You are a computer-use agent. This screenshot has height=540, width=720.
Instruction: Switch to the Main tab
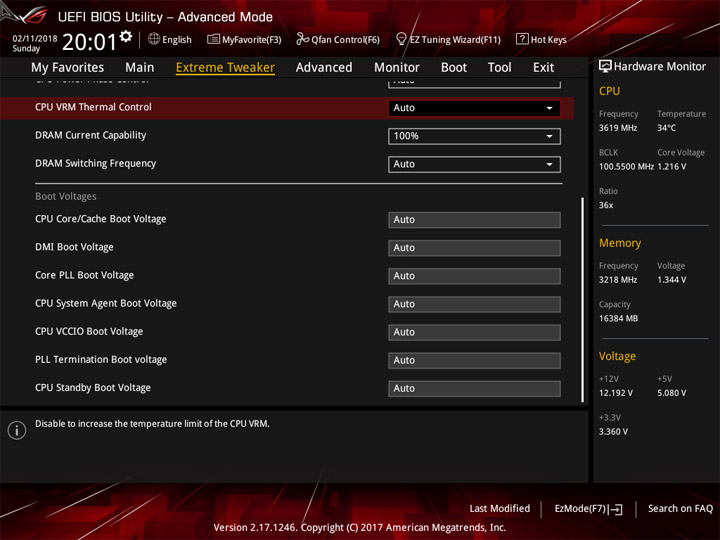click(140, 68)
